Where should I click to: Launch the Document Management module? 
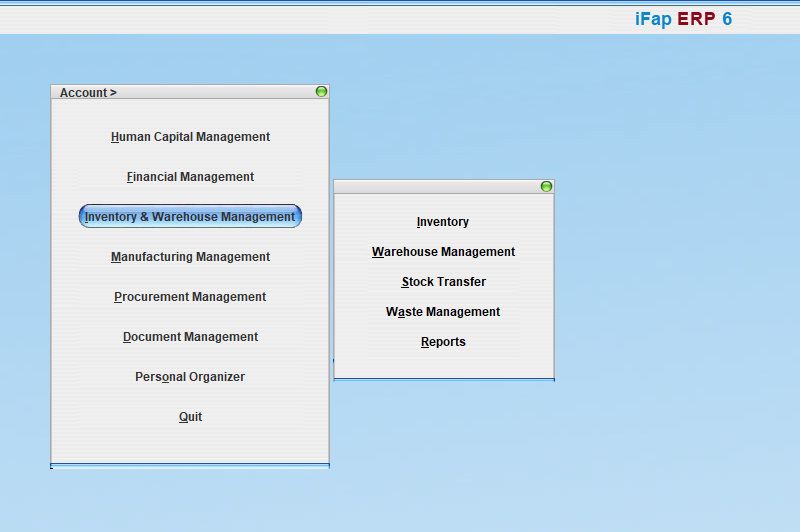(x=190, y=337)
